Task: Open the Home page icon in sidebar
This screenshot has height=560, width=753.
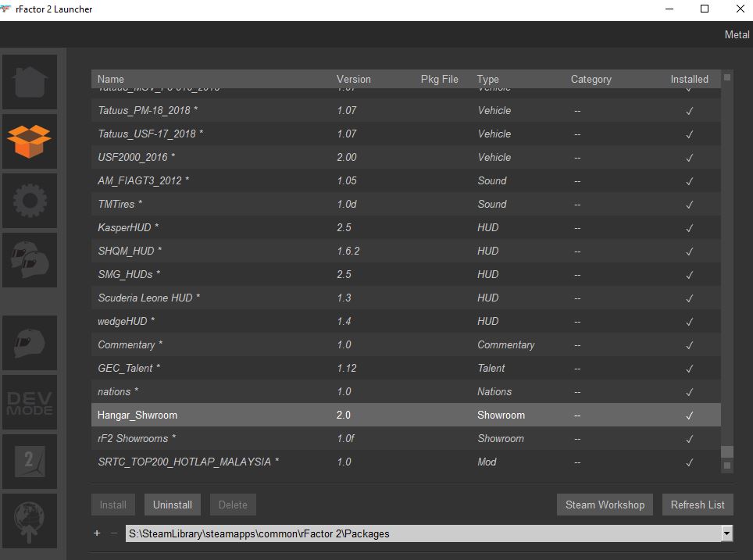Action: (x=30, y=81)
